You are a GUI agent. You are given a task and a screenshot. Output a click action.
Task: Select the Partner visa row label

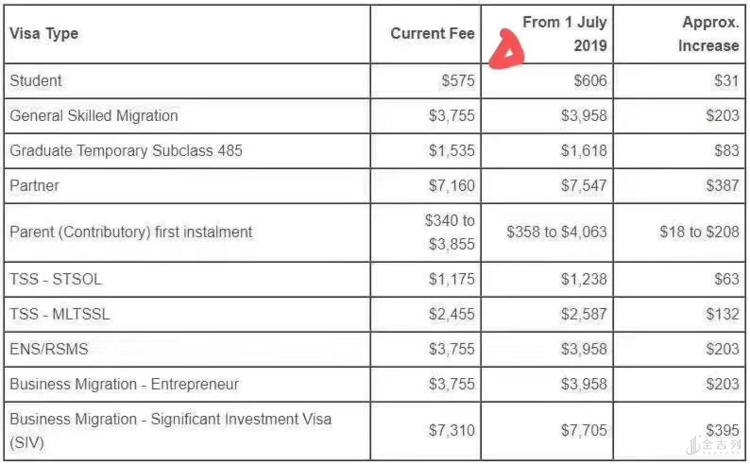pyautogui.click(x=35, y=186)
